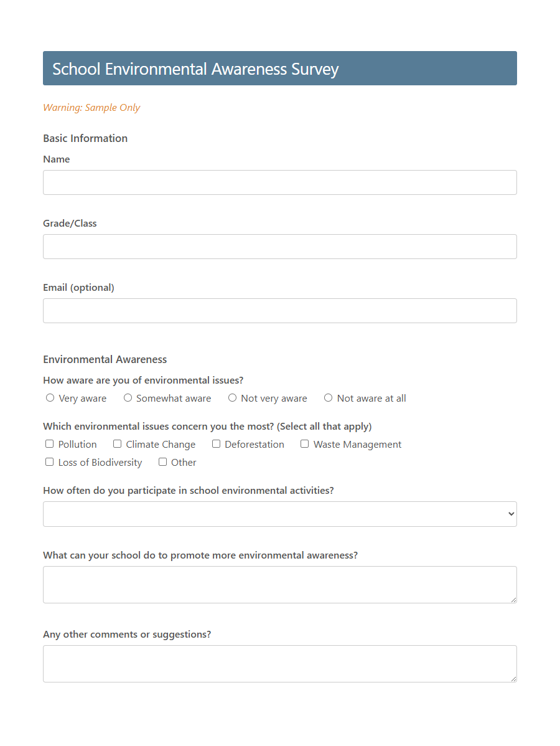The height and width of the screenshot is (746, 560).
Task: Click the school promotion suggestions text area
Action: pos(279,584)
